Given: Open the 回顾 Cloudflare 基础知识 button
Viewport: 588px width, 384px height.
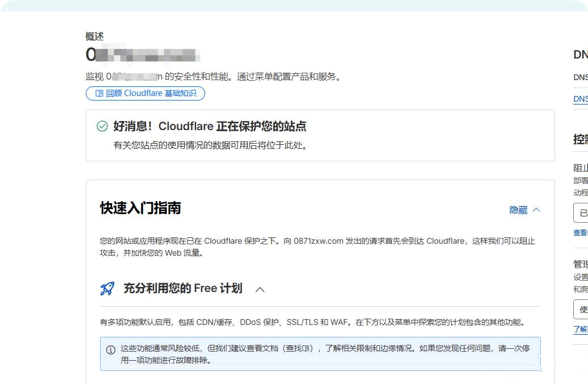Looking at the screenshot, I should (145, 94).
